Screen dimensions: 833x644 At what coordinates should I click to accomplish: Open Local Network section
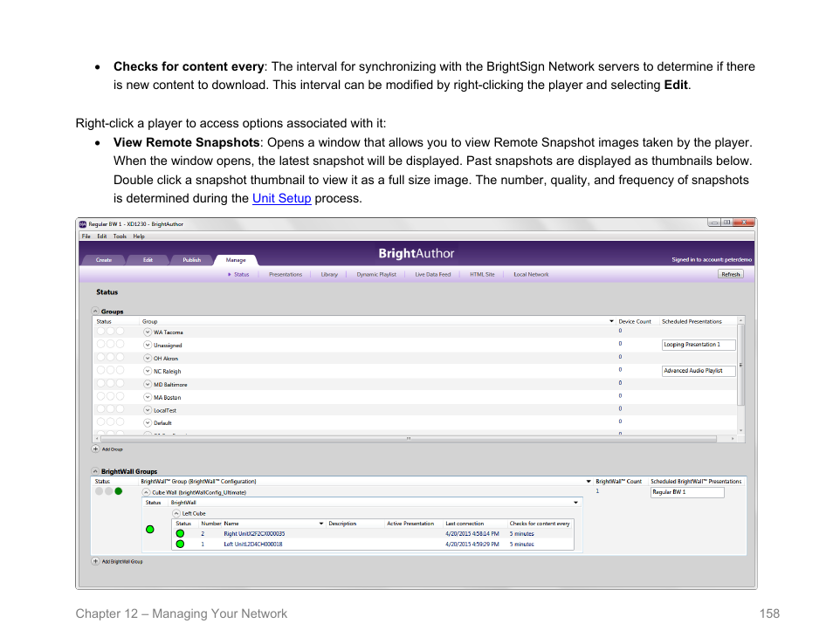tap(531, 275)
